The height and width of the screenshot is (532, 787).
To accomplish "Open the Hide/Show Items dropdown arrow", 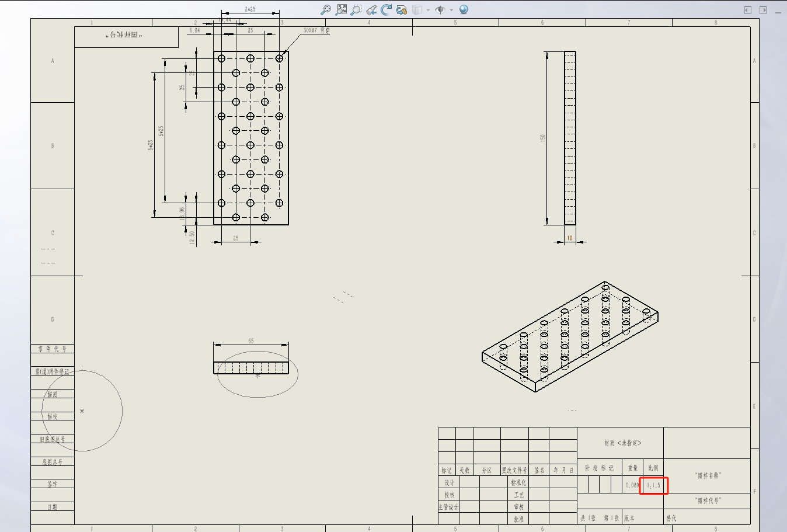I will click(451, 10).
